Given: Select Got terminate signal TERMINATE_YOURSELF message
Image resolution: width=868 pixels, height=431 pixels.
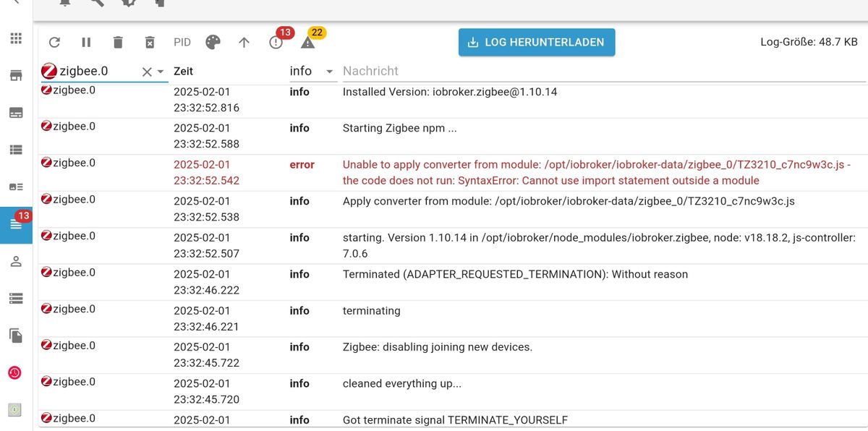Looking at the screenshot, I should 455,419.
